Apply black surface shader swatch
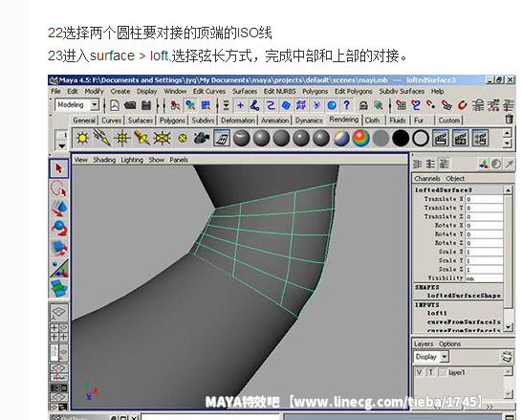Image resolution: width=522 pixels, height=420 pixels. coord(401,138)
